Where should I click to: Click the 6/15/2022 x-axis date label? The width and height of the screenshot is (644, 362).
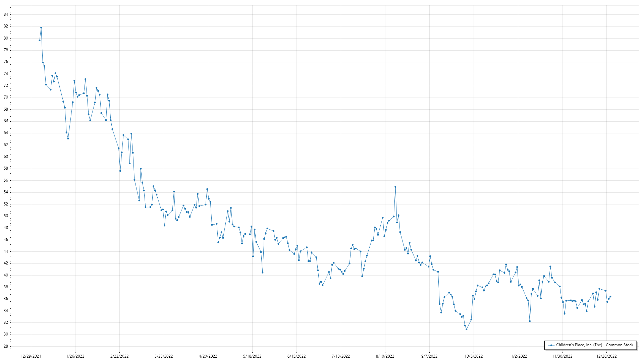(x=297, y=356)
